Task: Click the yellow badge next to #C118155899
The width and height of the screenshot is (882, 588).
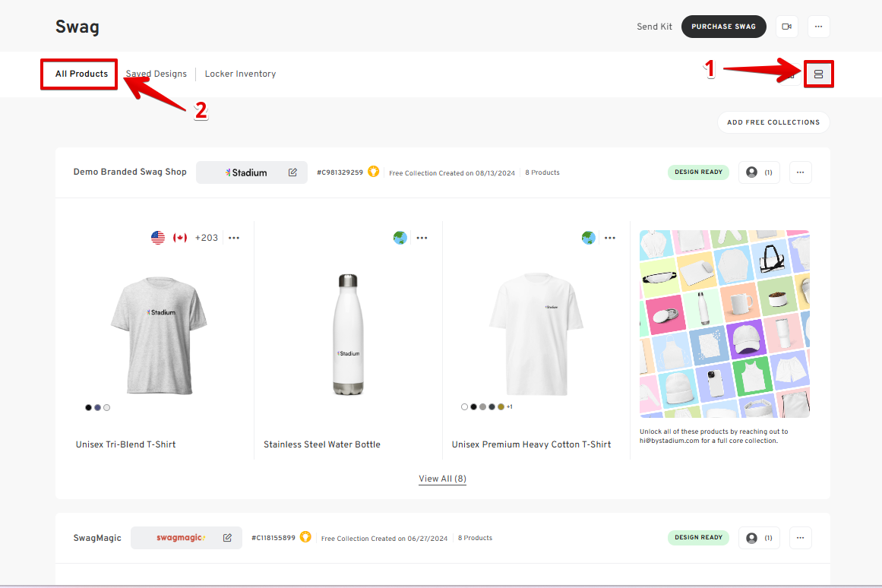Action: [x=305, y=537]
